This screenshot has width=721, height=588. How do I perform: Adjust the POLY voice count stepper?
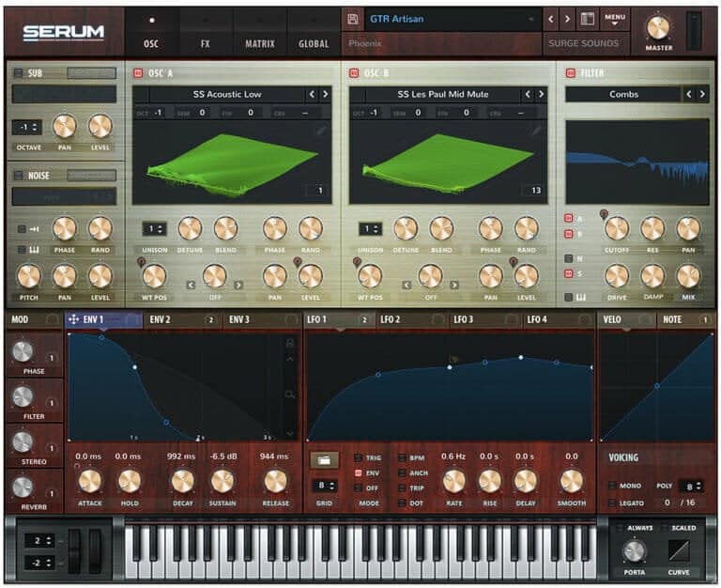click(x=693, y=486)
